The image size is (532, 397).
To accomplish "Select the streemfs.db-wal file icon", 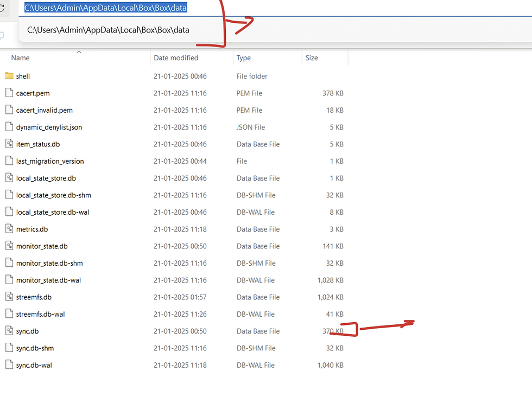I will (x=9, y=314).
